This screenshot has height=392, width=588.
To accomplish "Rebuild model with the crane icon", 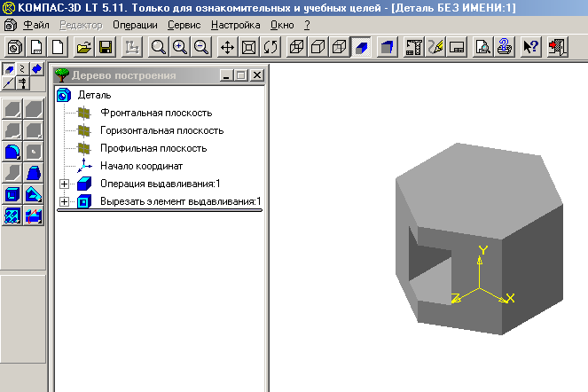I will coord(413,47).
